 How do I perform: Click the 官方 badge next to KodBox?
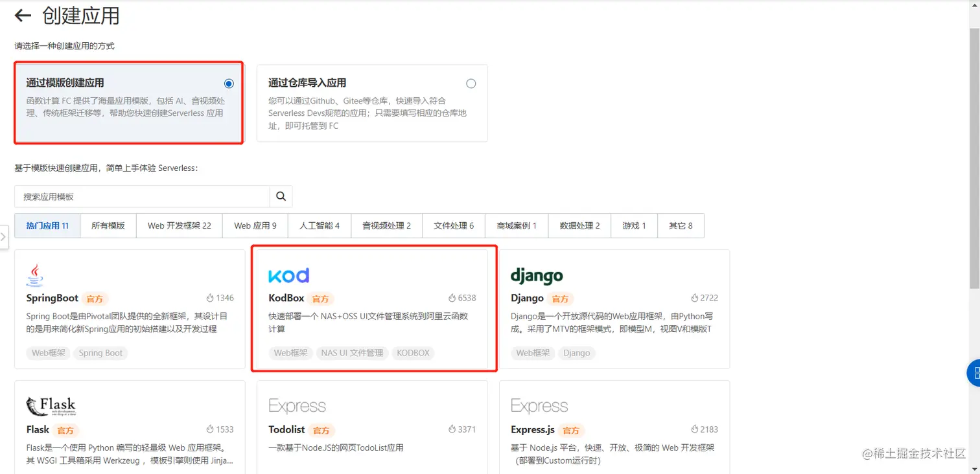pyautogui.click(x=321, y=299)
